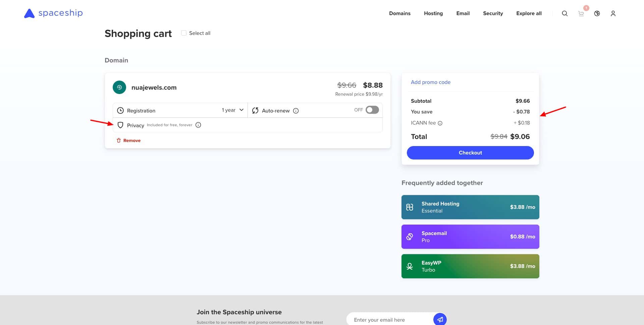The image size is (644, 325).
Task: Click the Spaceship logo
Action: [54, 13]
